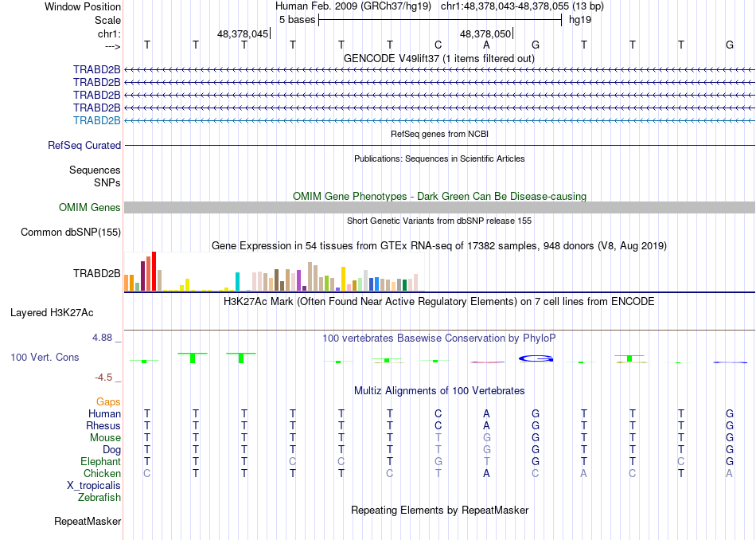Click the 4.88 PhyloP upper limit
The image size is (756, 540).
(102, 338)
